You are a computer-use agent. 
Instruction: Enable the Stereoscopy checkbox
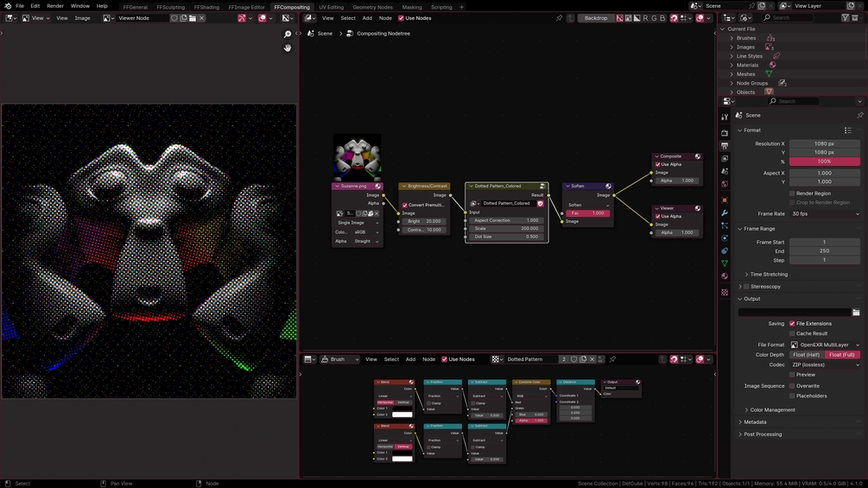click(x=746, y=287)
